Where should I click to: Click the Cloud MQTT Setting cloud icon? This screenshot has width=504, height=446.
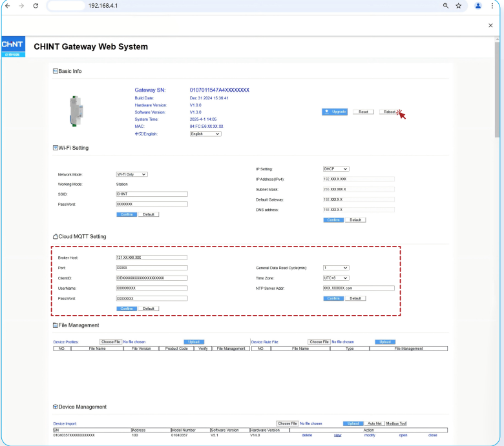(56, 236)
